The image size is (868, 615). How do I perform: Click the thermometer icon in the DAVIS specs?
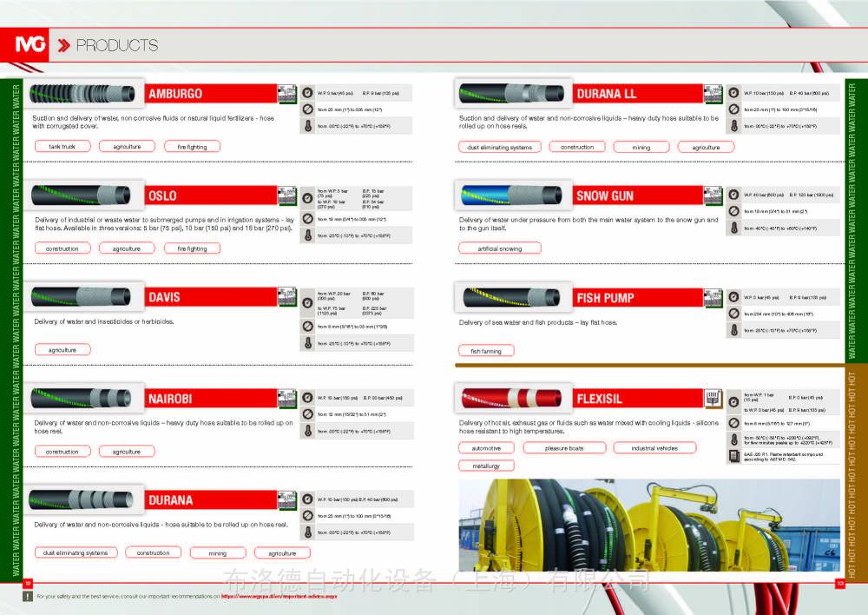307,343
